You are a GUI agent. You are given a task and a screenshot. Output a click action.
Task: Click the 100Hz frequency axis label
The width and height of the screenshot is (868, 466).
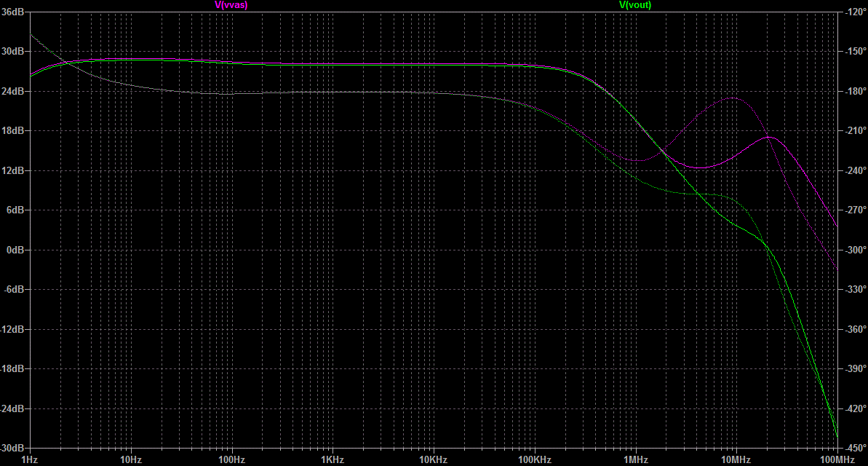click(231, 460)
